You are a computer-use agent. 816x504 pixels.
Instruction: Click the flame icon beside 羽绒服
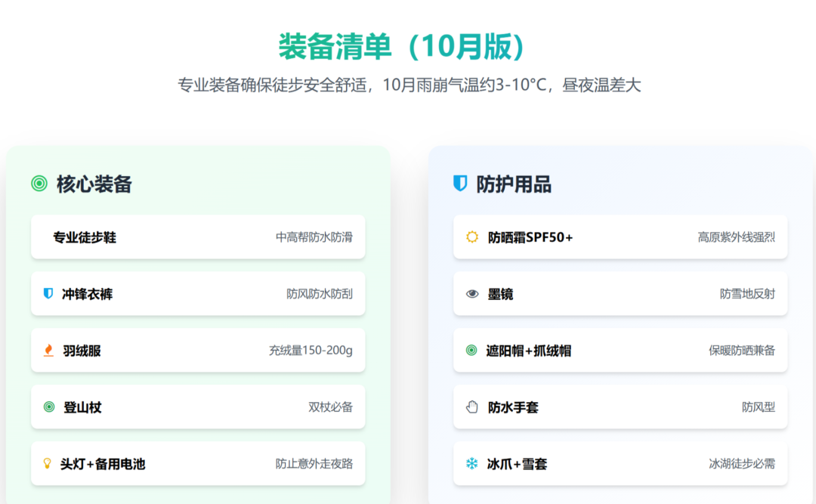coord(48,350)
